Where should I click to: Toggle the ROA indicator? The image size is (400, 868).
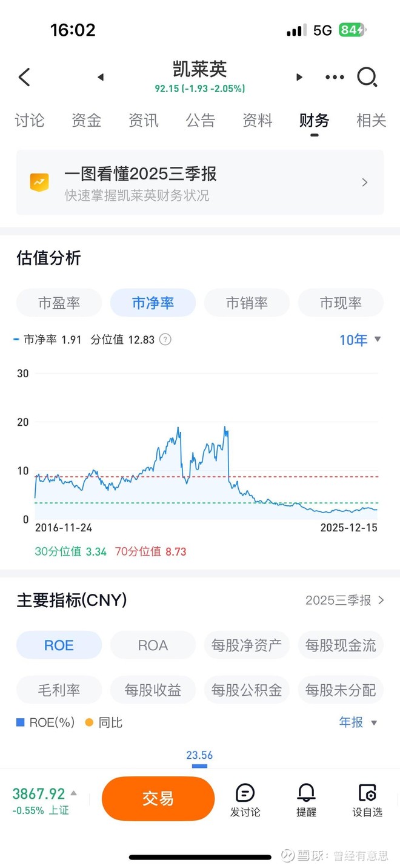click(153, 645)
